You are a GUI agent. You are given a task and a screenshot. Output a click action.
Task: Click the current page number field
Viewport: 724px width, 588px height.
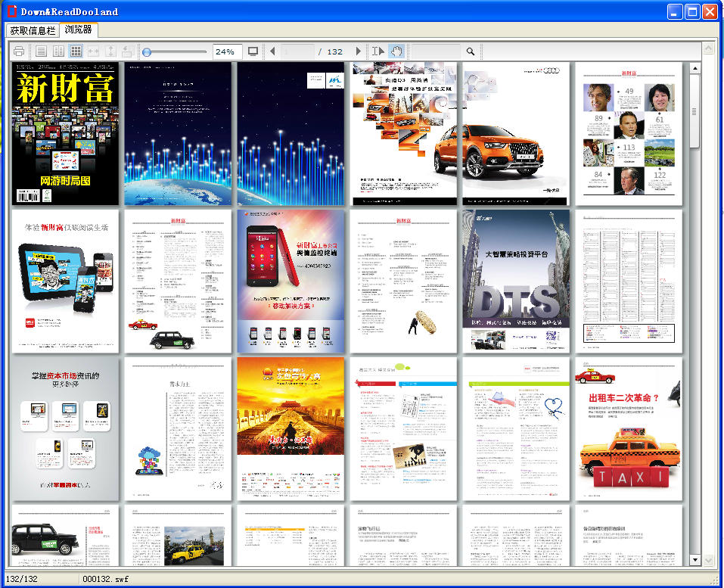[x=297, y=51]
